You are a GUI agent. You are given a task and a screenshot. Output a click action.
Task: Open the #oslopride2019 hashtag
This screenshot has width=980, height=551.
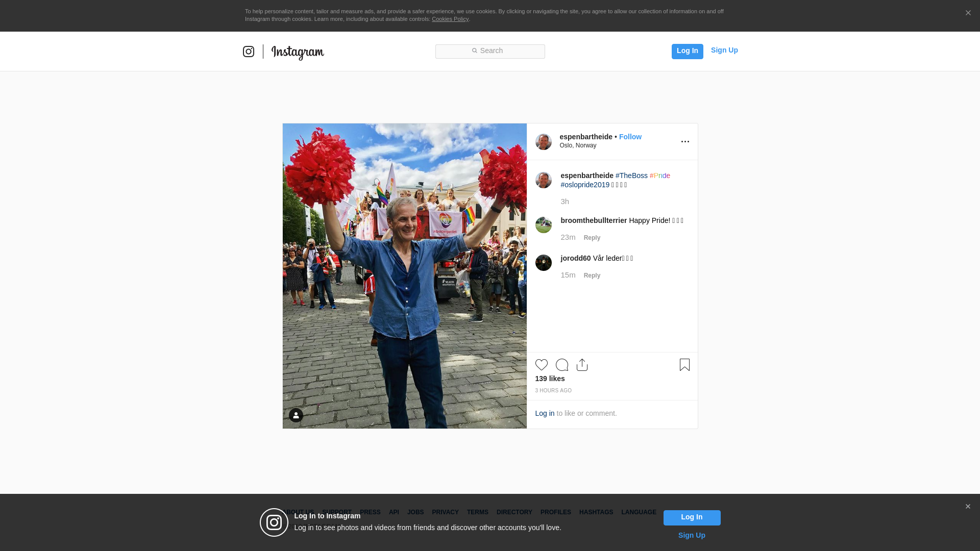(x=585, y=185)
